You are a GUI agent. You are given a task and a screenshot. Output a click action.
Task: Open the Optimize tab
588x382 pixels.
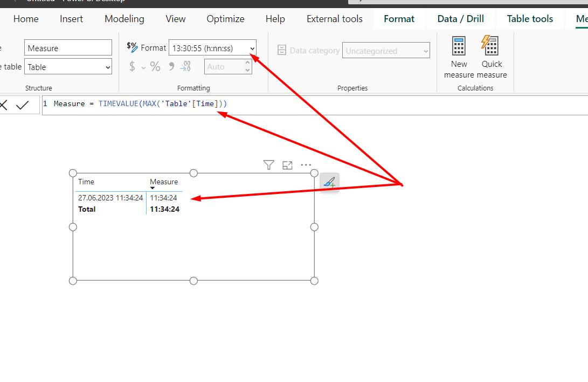[225, 19]
